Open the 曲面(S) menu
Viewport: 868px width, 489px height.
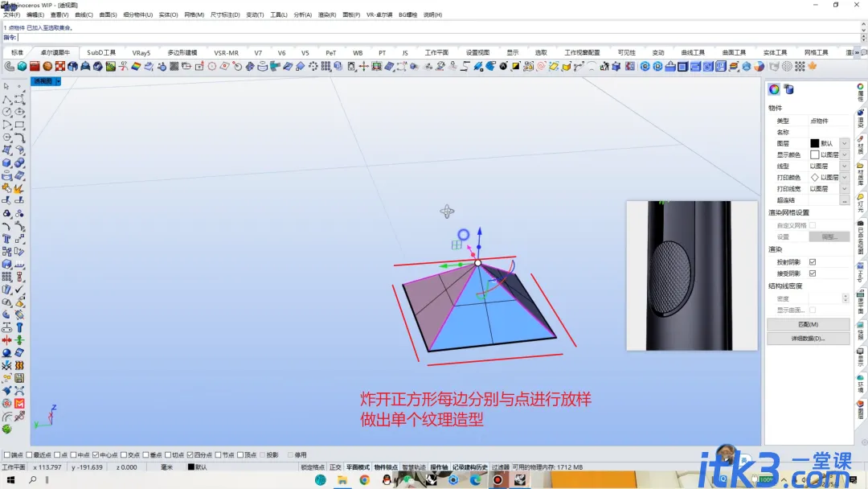108,15
